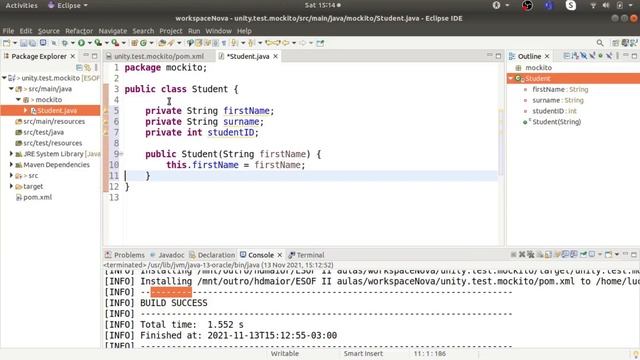640x360 pixels.
Task: Open the Eclipse app menu in top bar
Action: coord(68,5)
